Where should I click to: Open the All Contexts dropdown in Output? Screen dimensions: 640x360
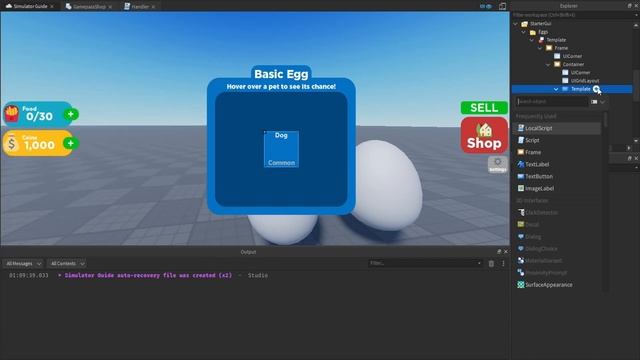[66, 264]
